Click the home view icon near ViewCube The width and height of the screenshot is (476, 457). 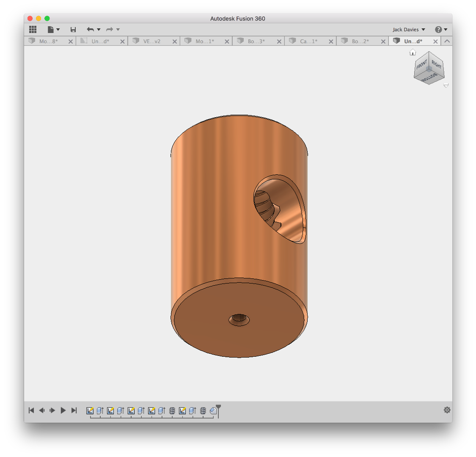pyautogui.click(x=413, y=52)
